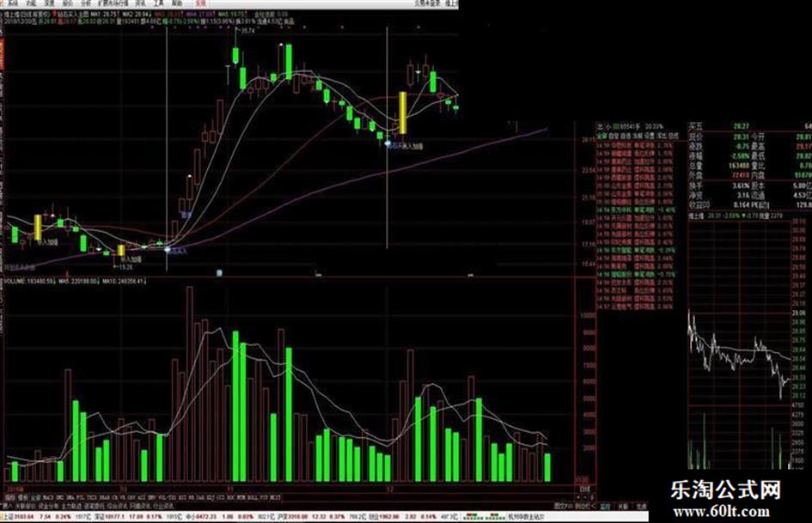Select the MACD indicator tab
812x523 pixels.
pyautogui.click(x=47, y=497)
